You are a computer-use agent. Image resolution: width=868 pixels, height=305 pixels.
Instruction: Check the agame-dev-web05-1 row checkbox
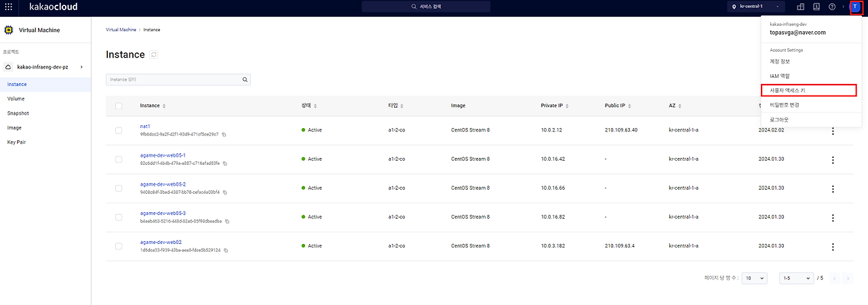pos(119,159)
